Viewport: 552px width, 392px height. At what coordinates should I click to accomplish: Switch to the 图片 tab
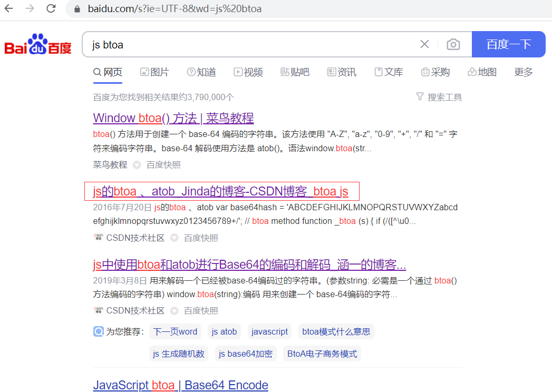pyautogui.click(x=154, y=72)
